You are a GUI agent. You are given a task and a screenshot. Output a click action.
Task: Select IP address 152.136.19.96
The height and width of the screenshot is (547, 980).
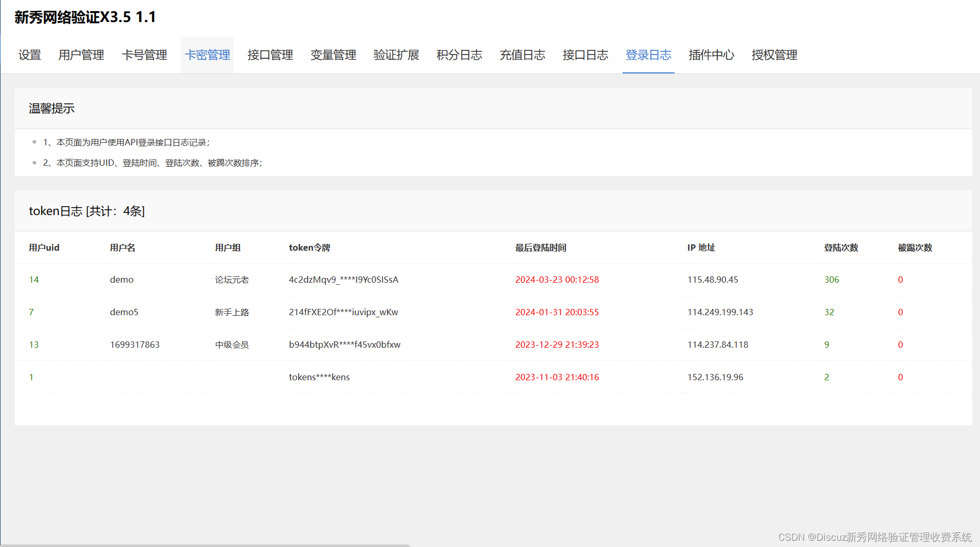(715, 377)
